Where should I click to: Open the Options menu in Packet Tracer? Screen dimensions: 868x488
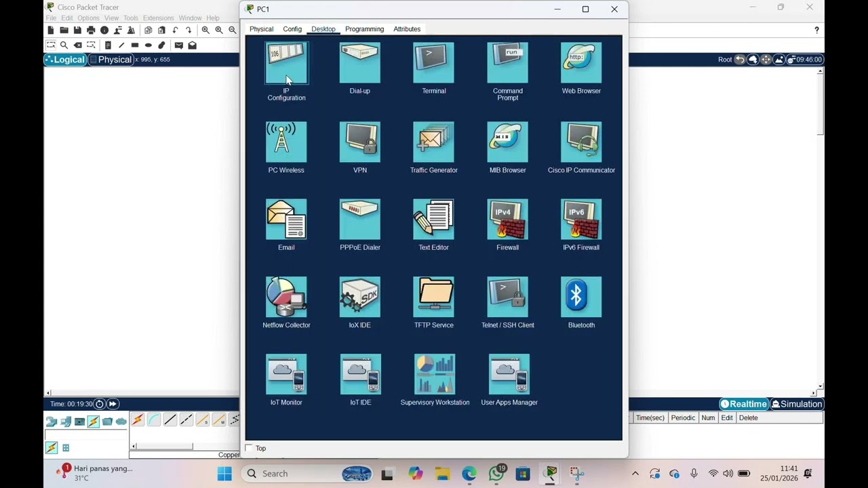point(88,18)
